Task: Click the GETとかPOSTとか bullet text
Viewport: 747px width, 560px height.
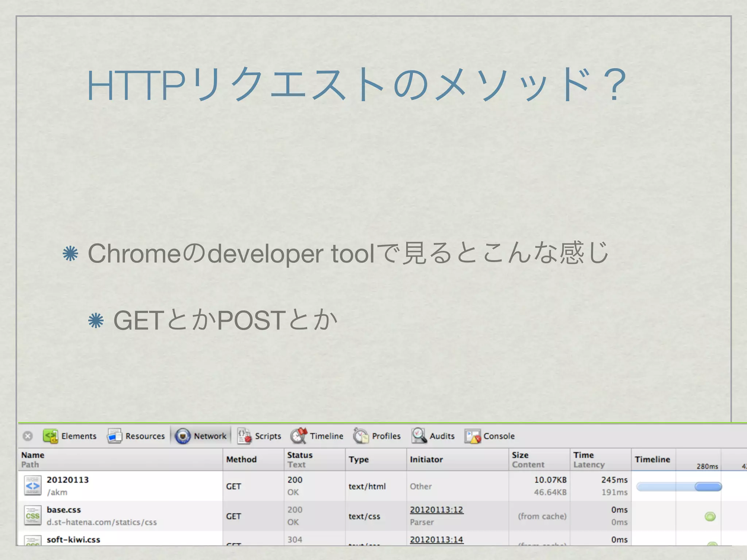Action: [x=225, y=320]
